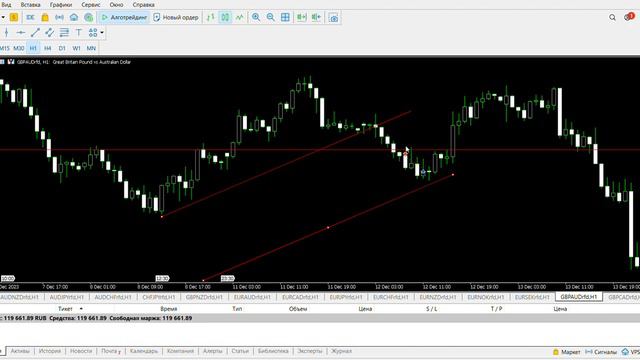Viewport: 640px width, 360px height.
Task: Click the Объем column header
Action: coord(298,309)
